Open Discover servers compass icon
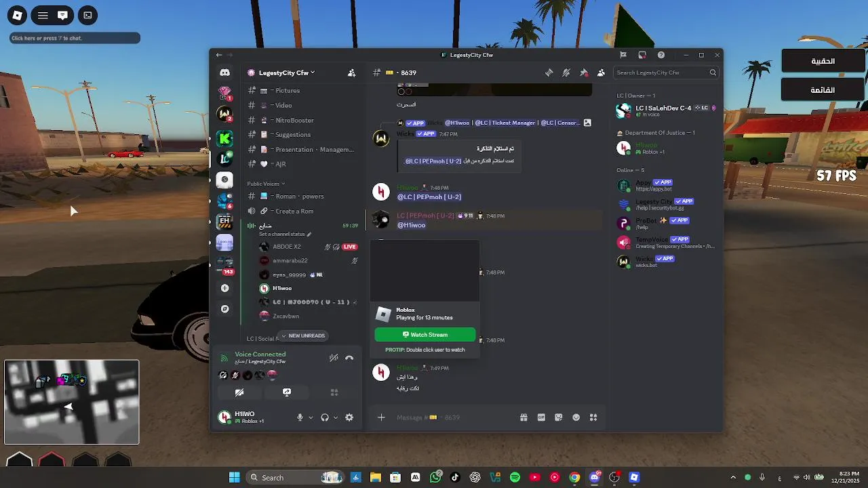Image resolution: width=868 pixels, height=488 pixels. pyautogui.click(x=224, y=309)
